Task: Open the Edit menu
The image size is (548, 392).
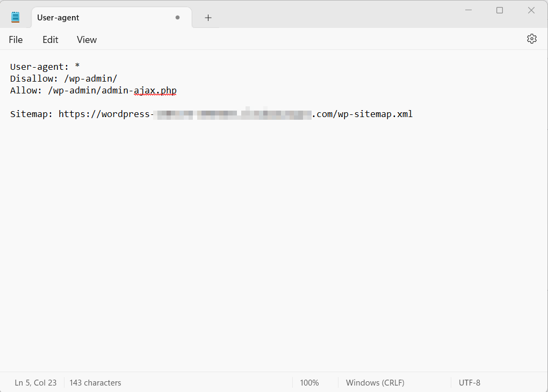Action: (x=51, y=40)
